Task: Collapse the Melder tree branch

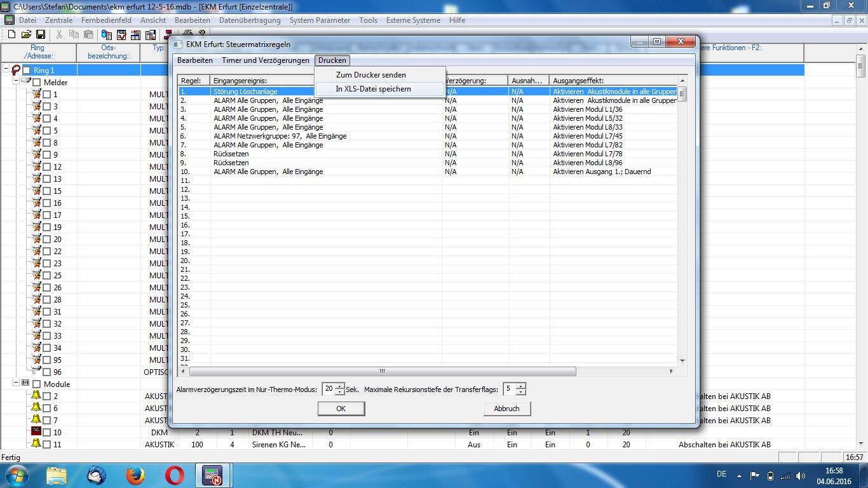Action: point(16,82)
